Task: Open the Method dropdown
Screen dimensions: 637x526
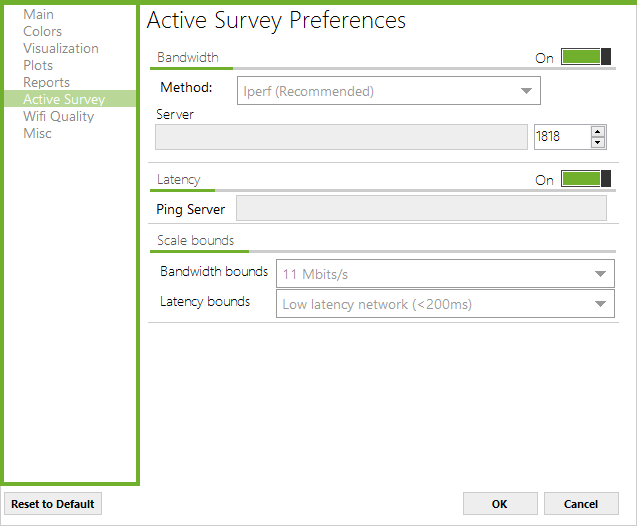Action: 389,91
